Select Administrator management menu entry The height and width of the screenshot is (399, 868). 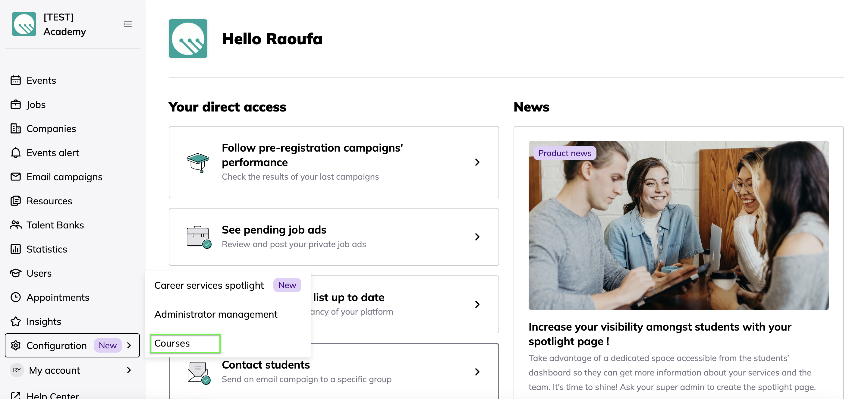216,314
